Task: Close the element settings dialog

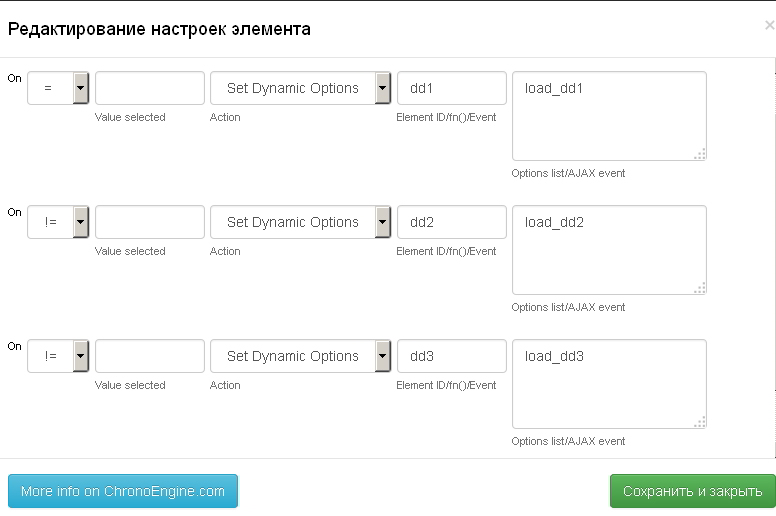Action: click(x=770, y=25)
